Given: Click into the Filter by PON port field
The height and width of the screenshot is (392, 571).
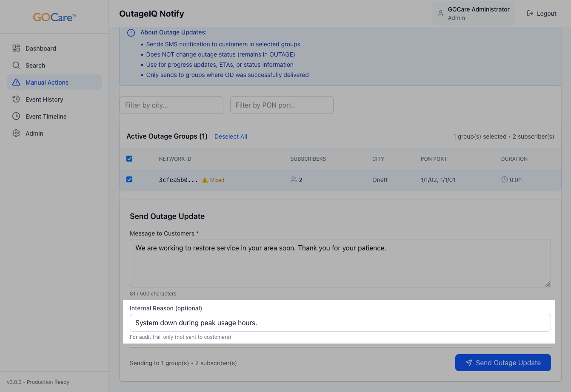Looking at the screenshot, I should (x=282, y=105).
